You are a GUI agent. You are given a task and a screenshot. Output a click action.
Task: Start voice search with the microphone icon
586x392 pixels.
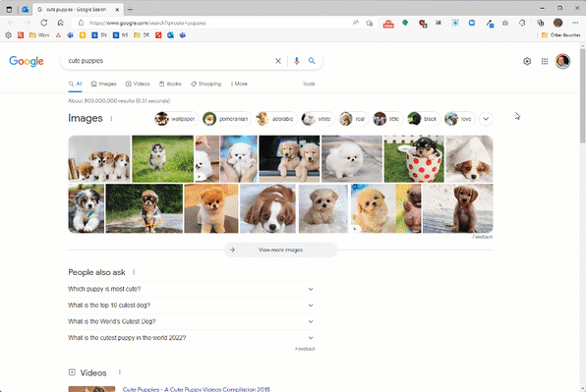pyautogui.click(x=296, y=61)
